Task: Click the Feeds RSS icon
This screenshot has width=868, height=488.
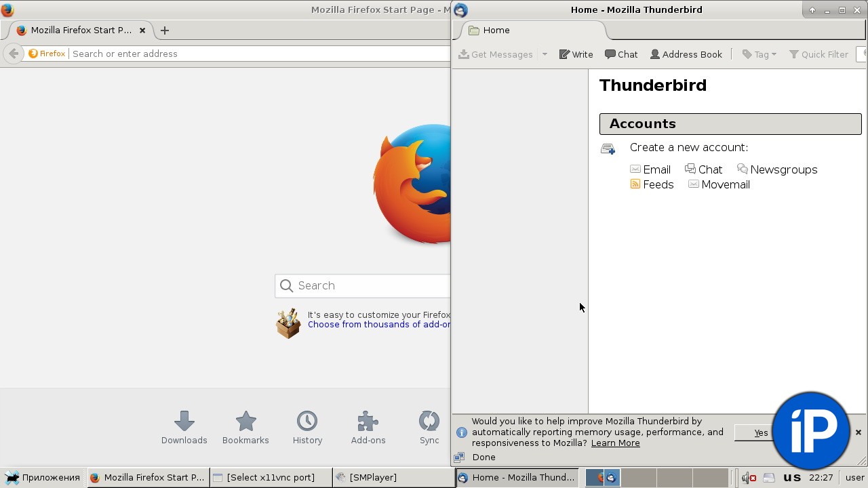Action: click(x=635, y=184)
